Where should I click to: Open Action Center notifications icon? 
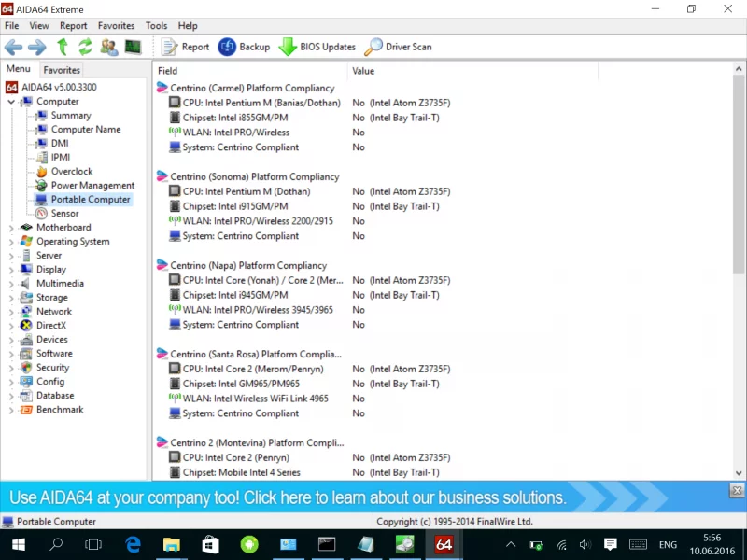[611, 544]
